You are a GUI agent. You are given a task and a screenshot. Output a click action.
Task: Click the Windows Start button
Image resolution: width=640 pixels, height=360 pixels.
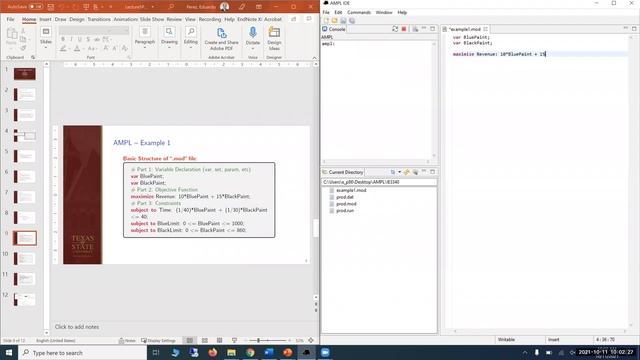9,352
